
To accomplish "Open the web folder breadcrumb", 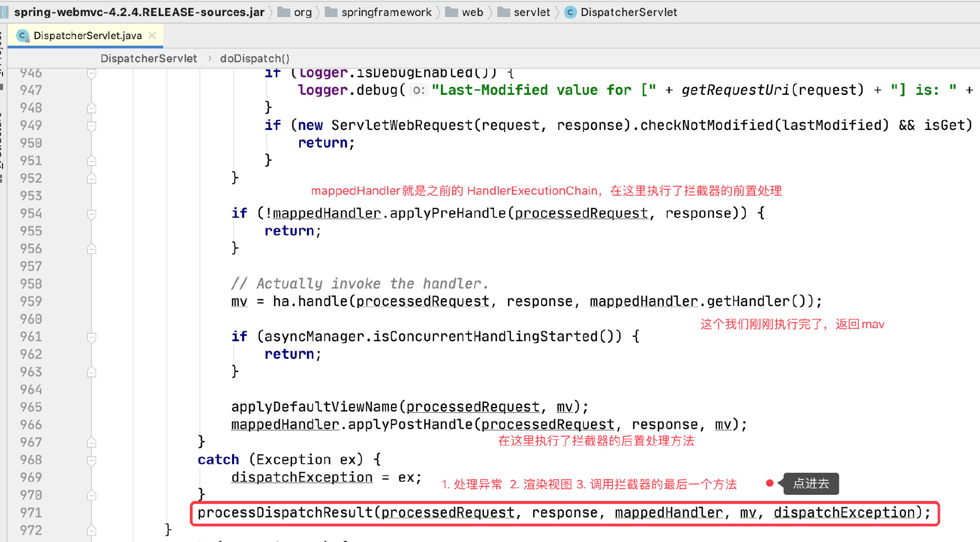I will tap(472, 12).
